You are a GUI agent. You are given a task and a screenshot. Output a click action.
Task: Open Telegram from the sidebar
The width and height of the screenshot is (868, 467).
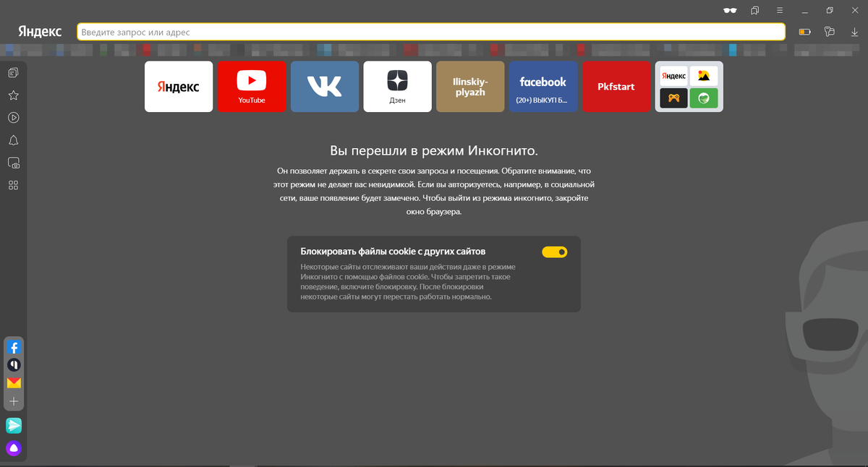[x=14, y=426]
